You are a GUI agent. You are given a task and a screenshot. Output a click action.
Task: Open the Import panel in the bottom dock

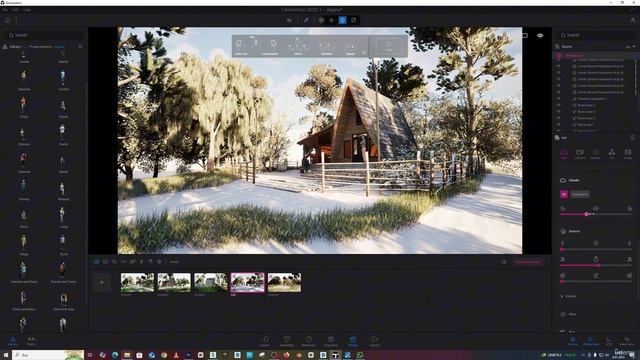click(265, 341)
